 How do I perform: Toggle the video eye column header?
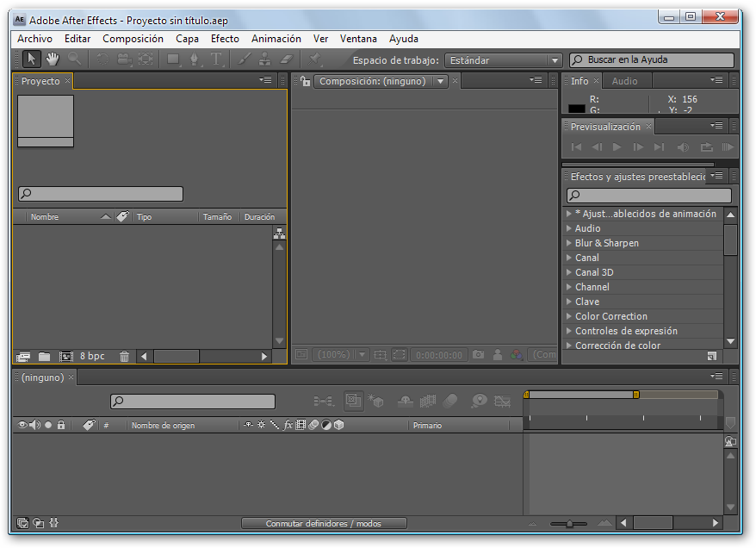tap(23, 425)
